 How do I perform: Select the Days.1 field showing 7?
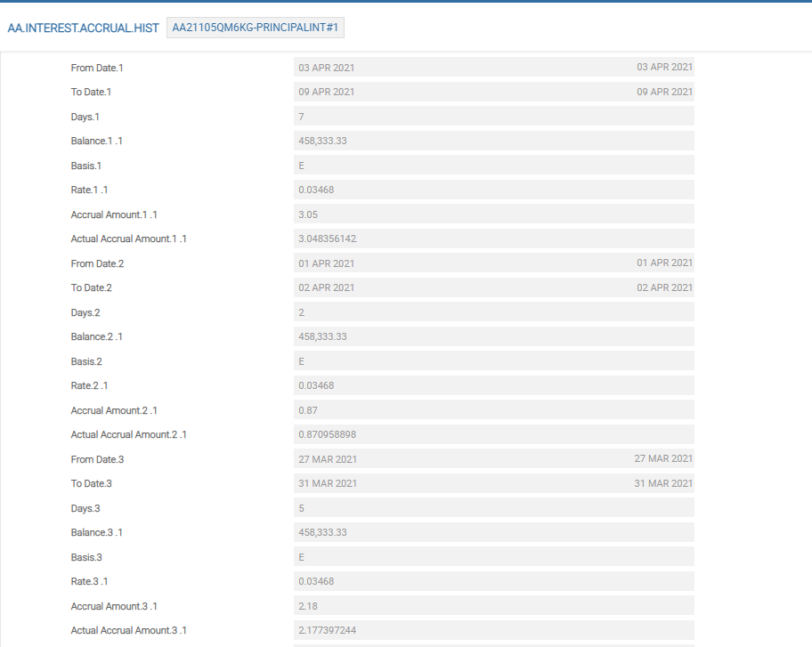point(493,117)
